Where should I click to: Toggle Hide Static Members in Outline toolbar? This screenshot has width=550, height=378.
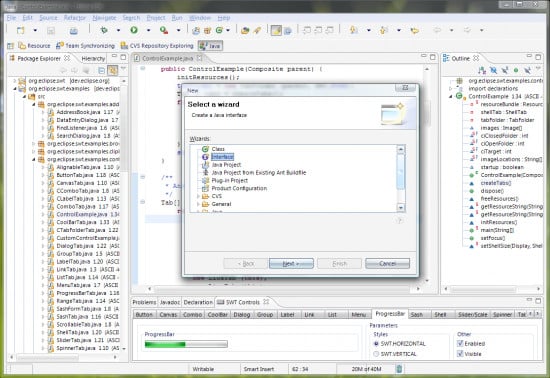[x=504, y=70]
